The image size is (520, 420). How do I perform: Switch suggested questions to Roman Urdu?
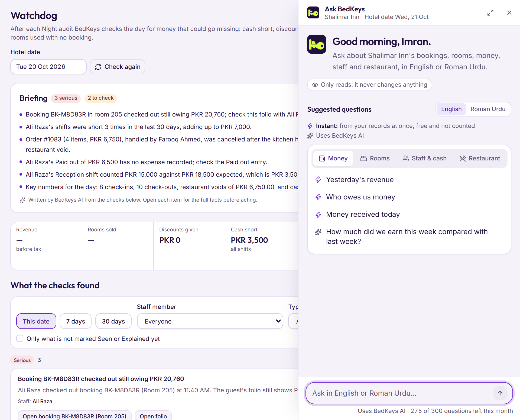[x=488, y=109]
